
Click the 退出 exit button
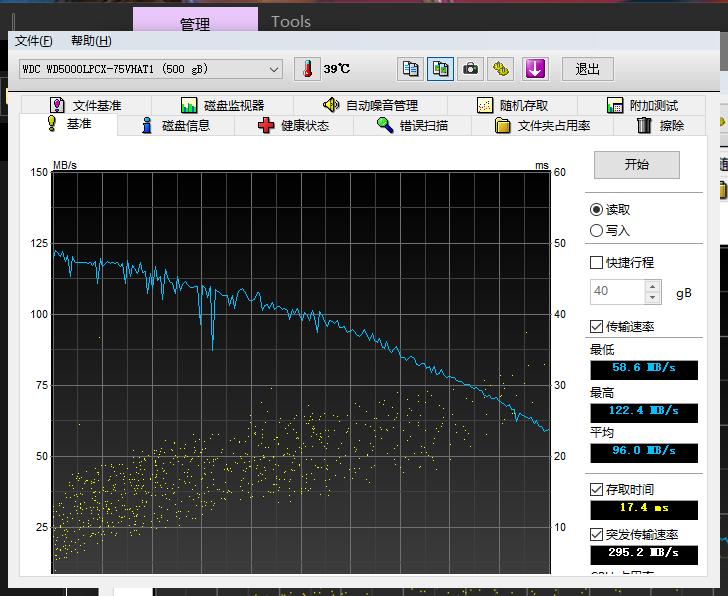click(x=587, y=69)
